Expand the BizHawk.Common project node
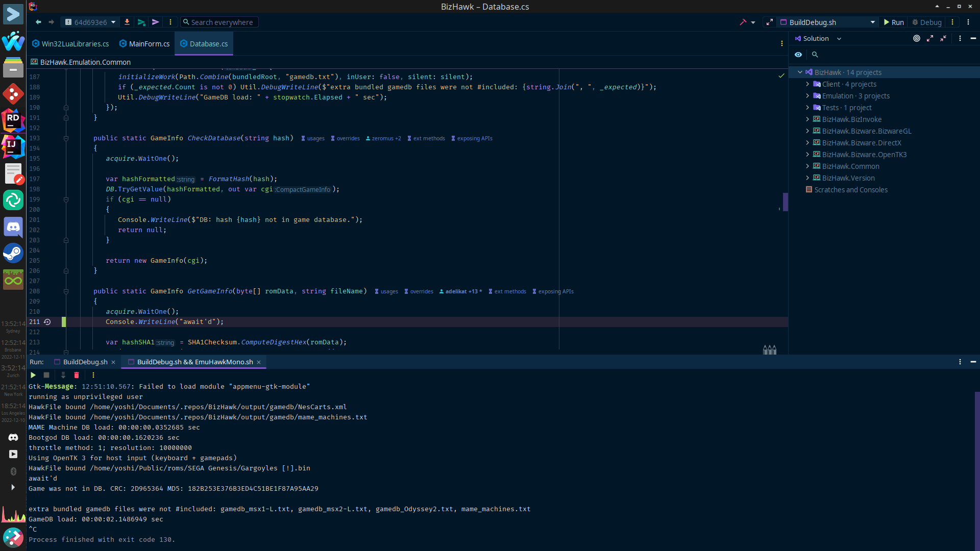980x551 pixels. (807, 166)
